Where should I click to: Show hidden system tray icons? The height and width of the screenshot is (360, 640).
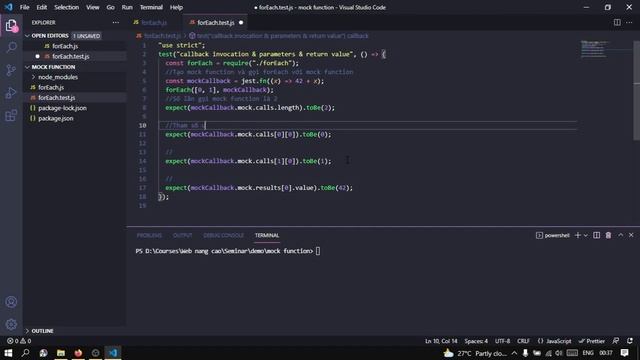point(514,353)
